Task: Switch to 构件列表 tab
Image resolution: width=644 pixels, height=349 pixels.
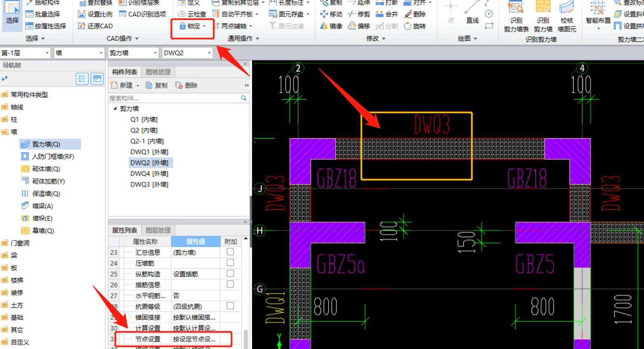Action: click(x=125, y=72)
